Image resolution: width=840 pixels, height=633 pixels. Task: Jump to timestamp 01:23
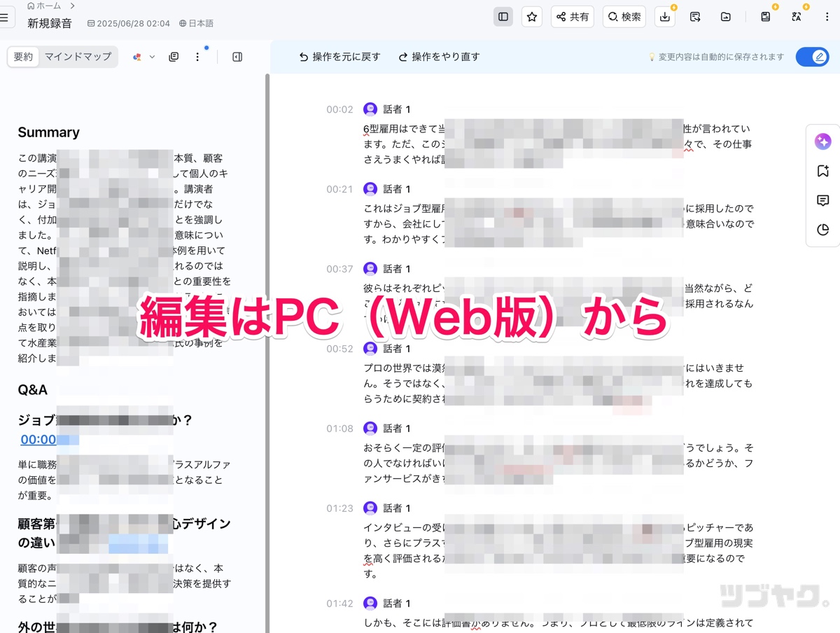click(x=339, y=508)
